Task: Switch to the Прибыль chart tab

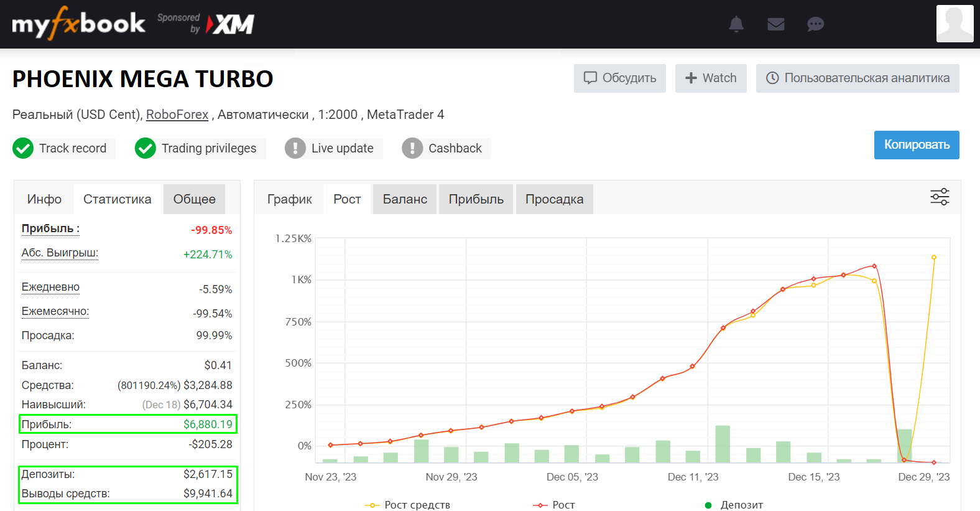Action: point(476,199)
